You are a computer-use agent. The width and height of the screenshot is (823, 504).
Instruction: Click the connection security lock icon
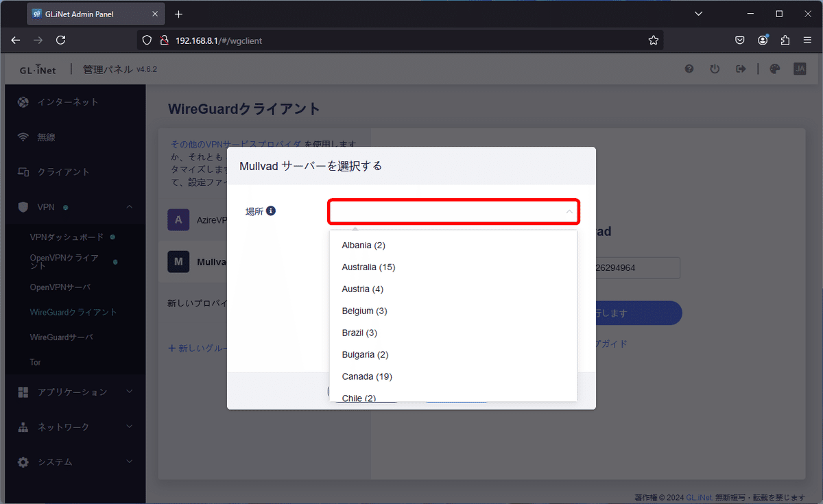pos(164,40)
